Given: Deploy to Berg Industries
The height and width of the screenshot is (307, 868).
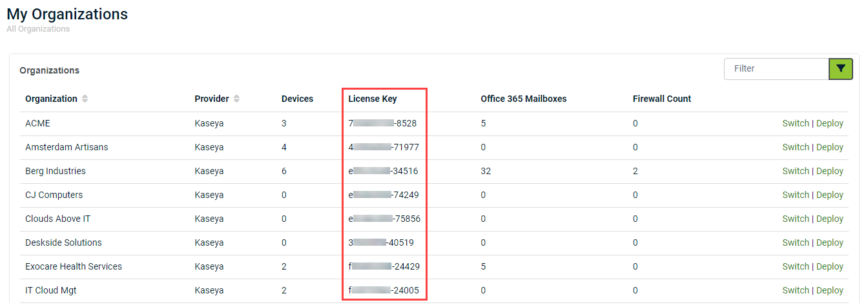Looking at the screenshot, I should click(x=830, y=171).
